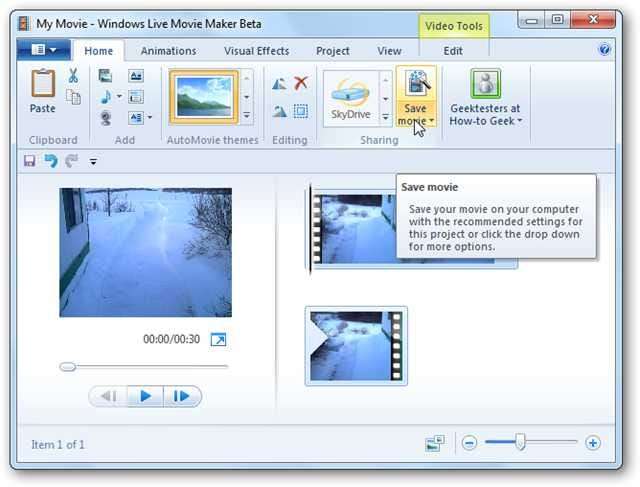Click the Paste button
Viewport: 640px width, 487px height.
pos(43,91)
